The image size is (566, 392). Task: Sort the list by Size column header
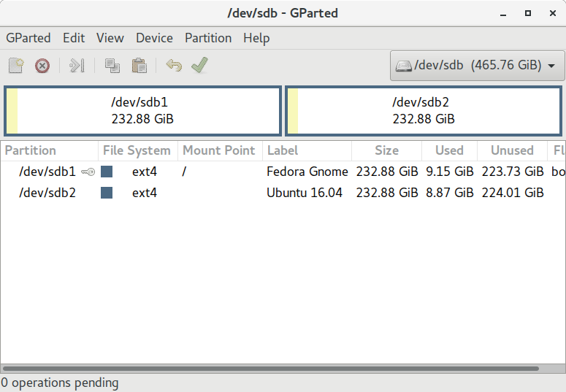coord(386,150)
